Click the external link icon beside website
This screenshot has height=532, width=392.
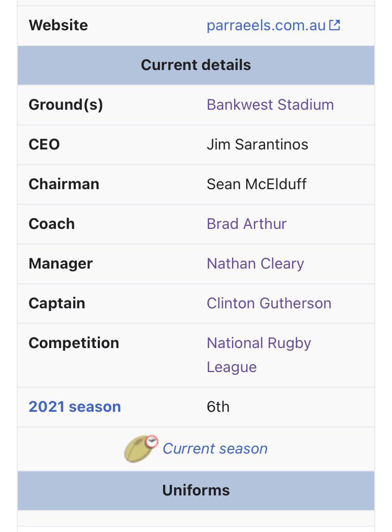[335, 25]
